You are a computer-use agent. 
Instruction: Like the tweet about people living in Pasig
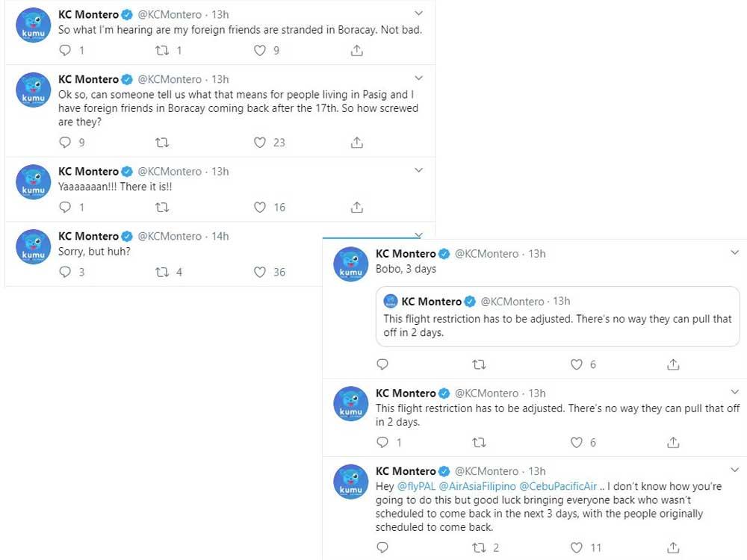pos(260,143)
